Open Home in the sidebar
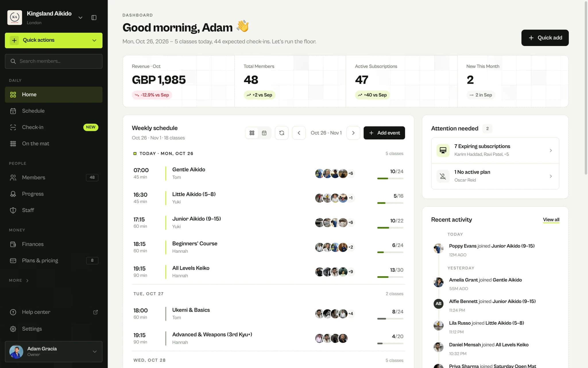The width and height of the screenshot is (588, 368). (x=54, y=95)
